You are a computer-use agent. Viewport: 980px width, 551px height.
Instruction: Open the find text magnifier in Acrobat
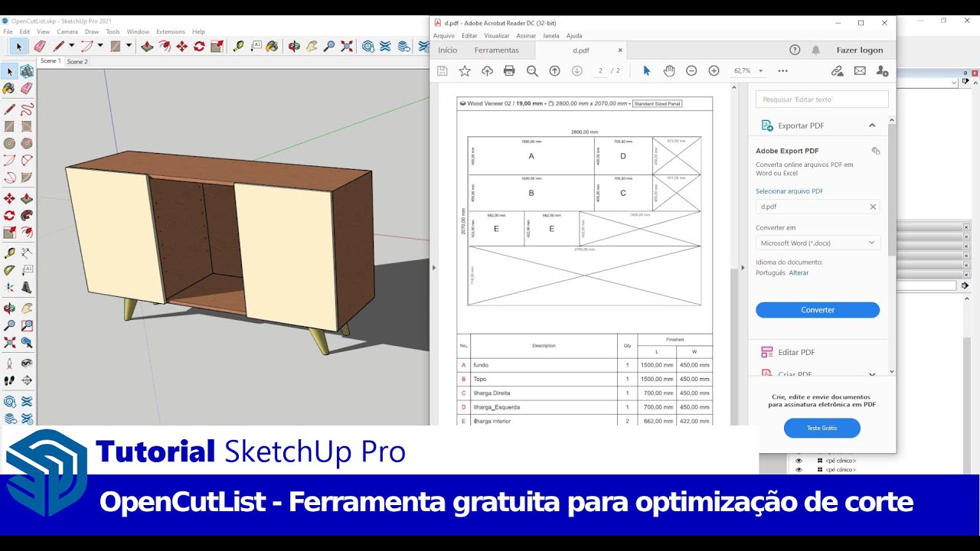pos(532,70)
